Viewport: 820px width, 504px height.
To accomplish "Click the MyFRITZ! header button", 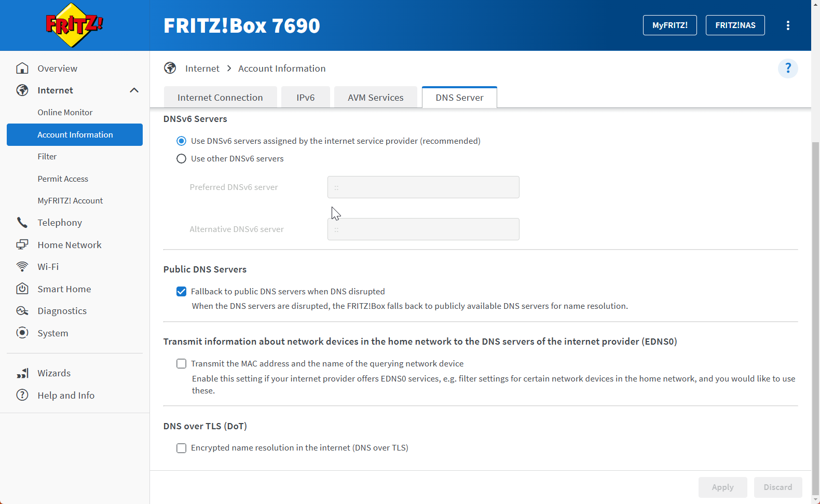I will point(669,25).
